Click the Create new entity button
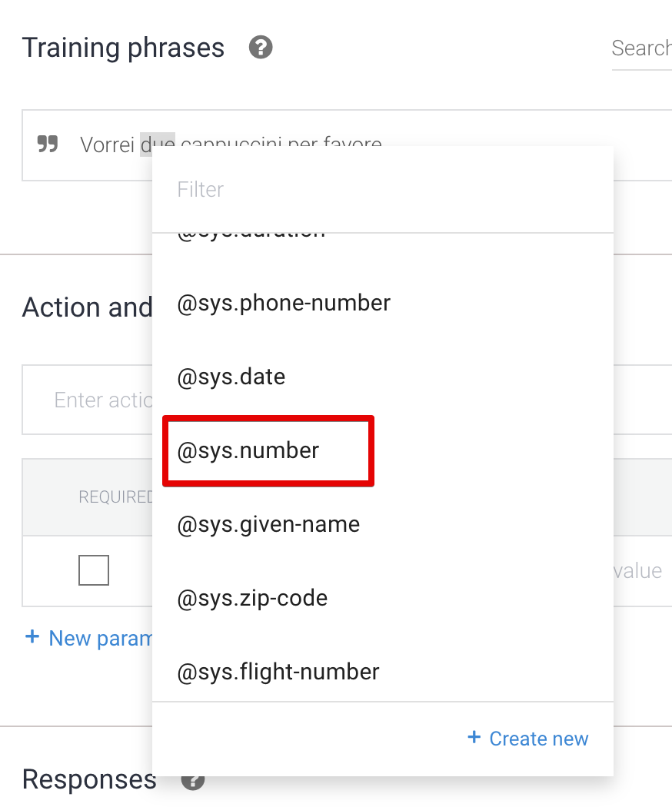 [x=528, y=739]
